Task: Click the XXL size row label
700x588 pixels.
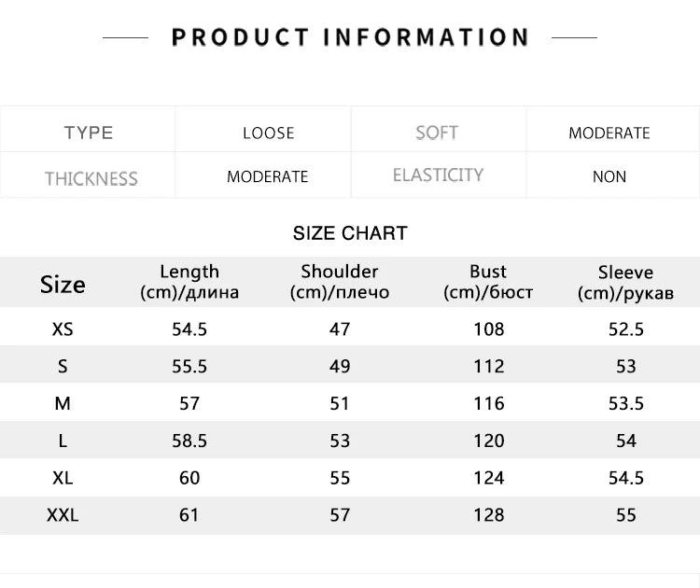Action: (x=63, y=514)
